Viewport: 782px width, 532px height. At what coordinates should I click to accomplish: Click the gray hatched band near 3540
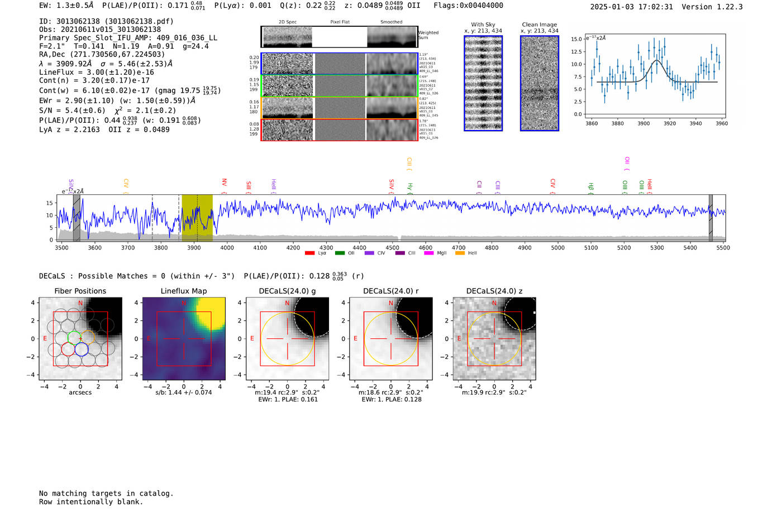click(77, 218)
